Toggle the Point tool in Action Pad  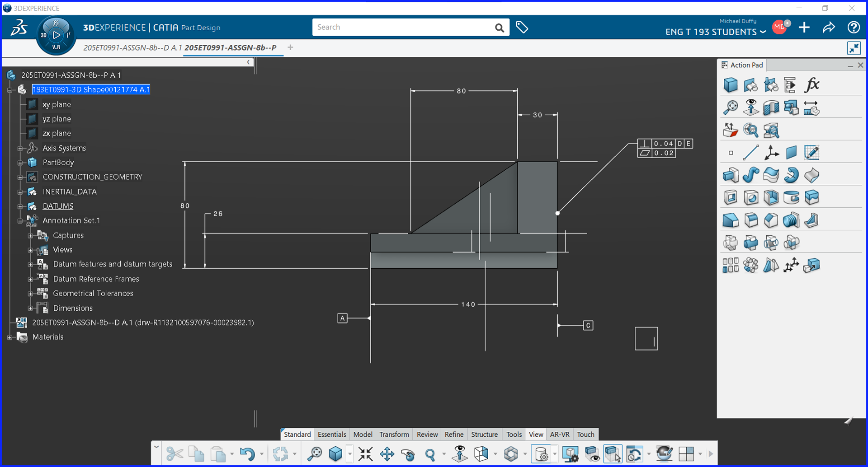point(731,153)
